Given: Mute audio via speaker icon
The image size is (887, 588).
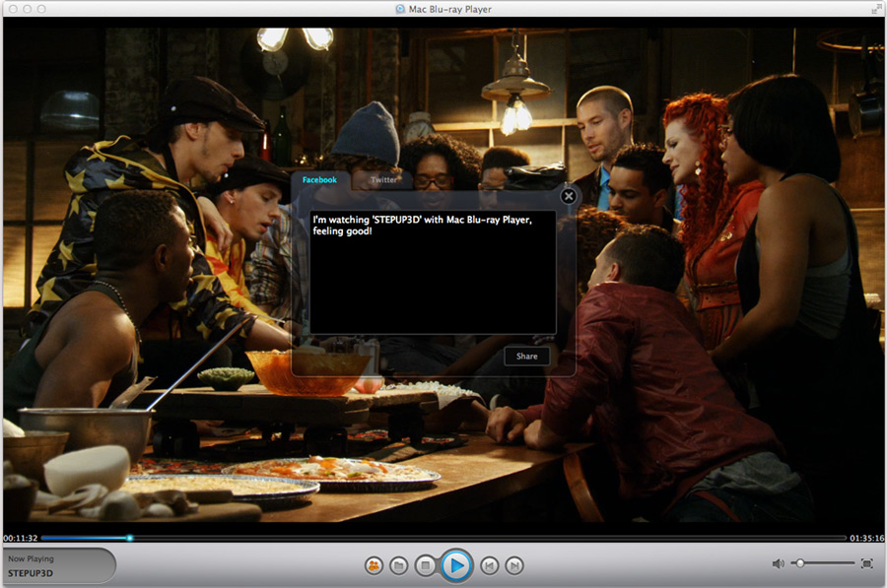Looking at the screenshot, I should click(779, 563).
